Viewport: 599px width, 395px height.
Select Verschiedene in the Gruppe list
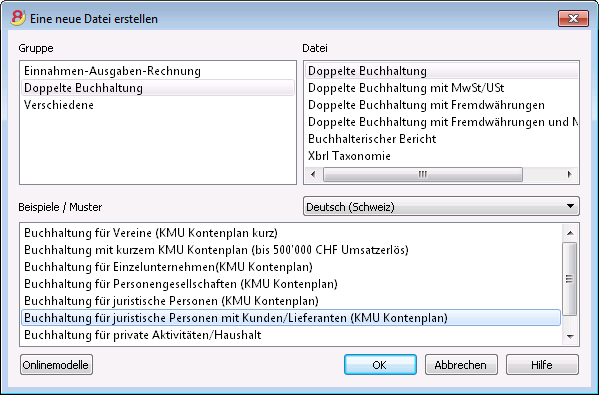59,105
